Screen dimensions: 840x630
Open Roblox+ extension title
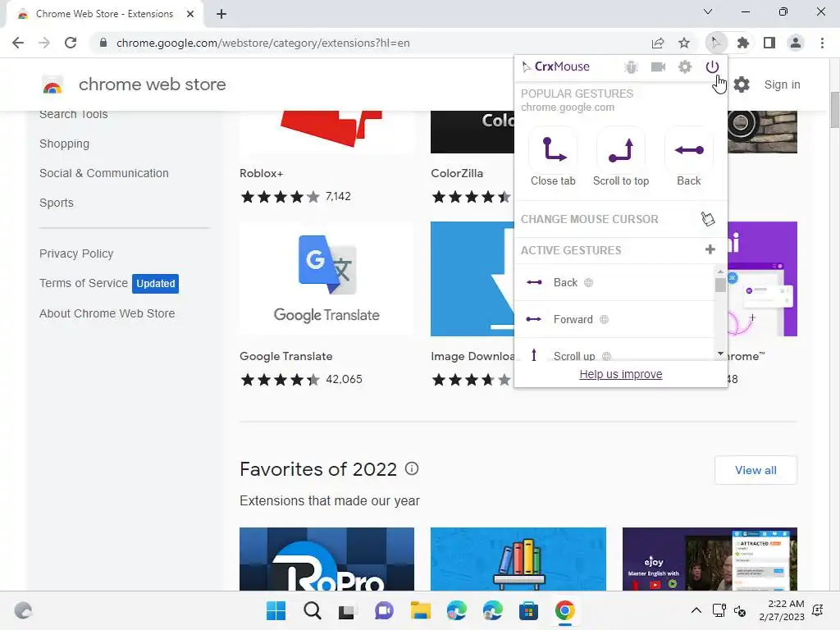[x=261, y=173]
